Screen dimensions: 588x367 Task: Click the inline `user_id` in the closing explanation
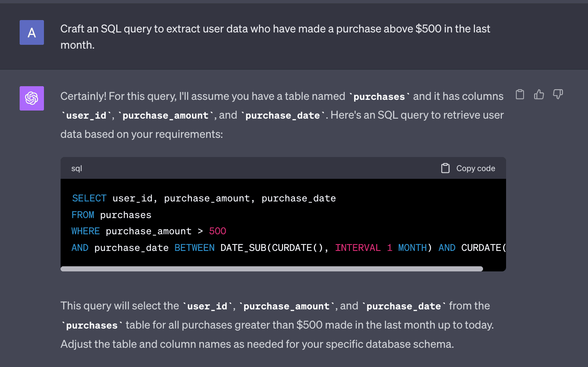click(x=207, y=306)
